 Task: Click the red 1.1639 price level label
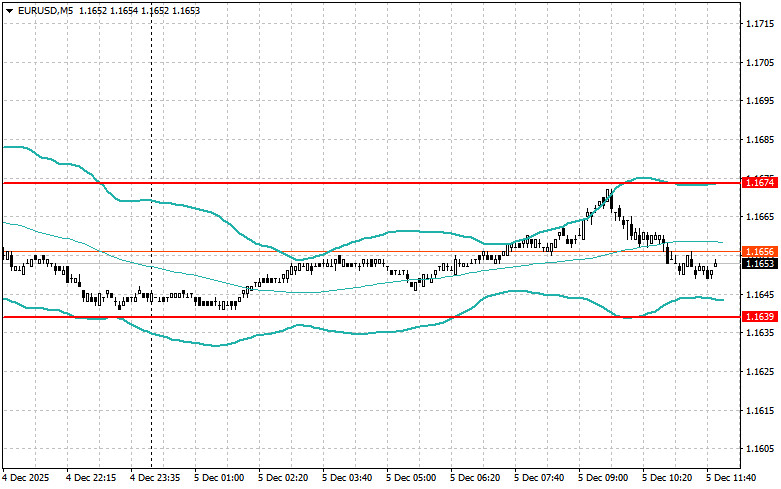[760, 317]
